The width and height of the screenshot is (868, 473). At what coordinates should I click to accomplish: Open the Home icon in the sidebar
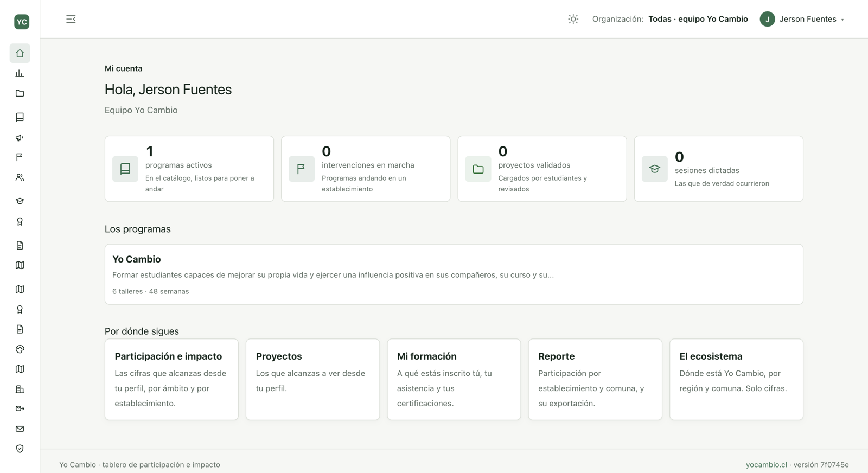[x=20, y=53]
